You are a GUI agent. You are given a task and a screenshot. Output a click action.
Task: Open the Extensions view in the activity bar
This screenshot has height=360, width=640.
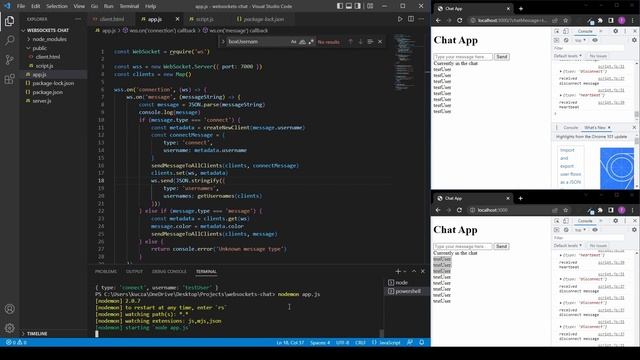point(9,79)
